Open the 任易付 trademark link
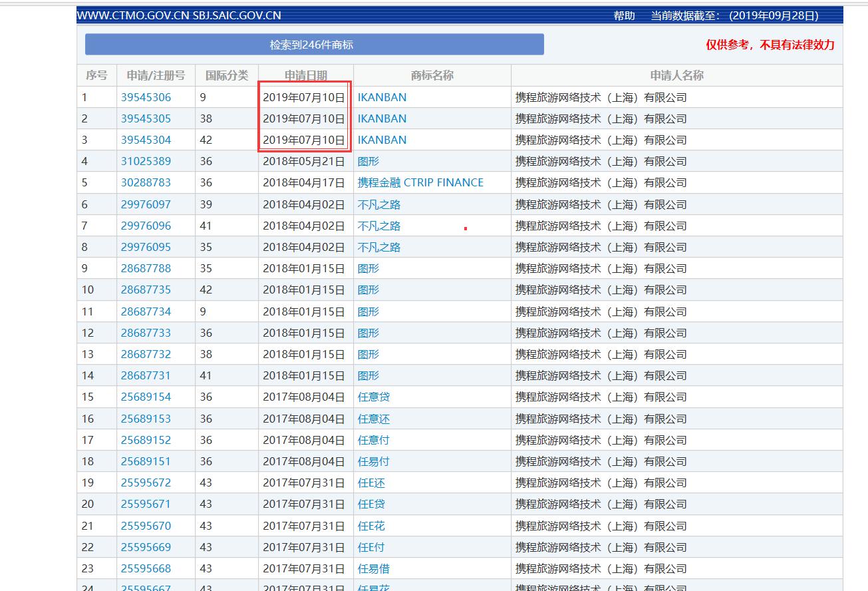The width and height of the screenshot is (868, 591). coord(374,461)
